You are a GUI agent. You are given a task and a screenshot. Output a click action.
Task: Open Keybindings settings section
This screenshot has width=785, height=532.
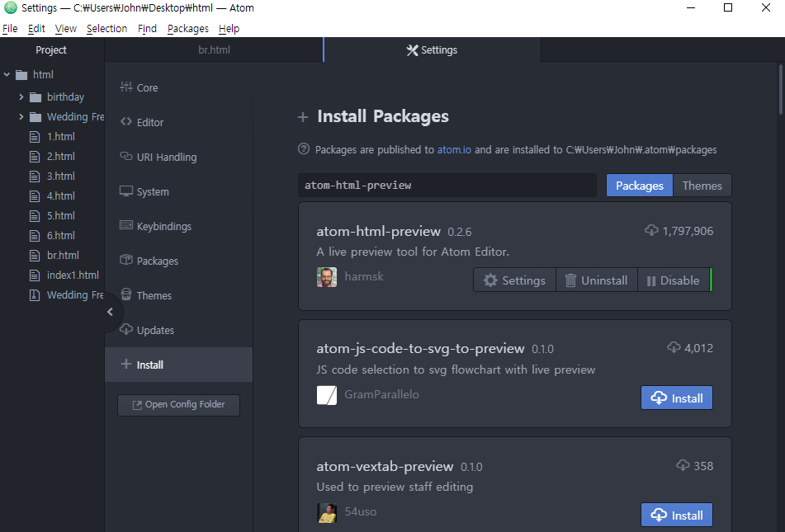click(179, 226)
